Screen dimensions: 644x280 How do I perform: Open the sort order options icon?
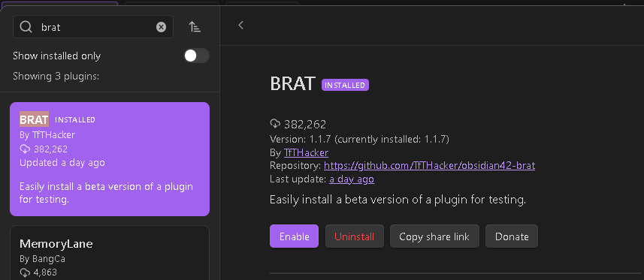pyautogui.click(x=195, y=27)
